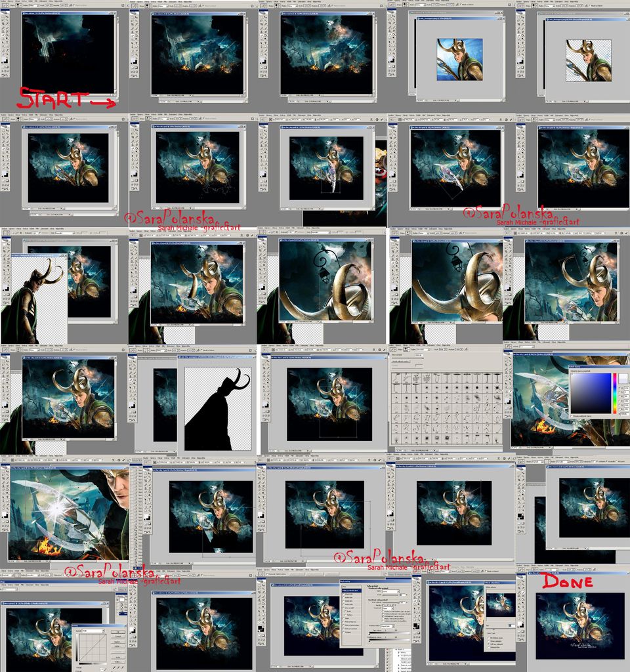Click Cancel in the Curves dialog
The width and height of the screenshot is (630, 672).
[x=118, y=637]
